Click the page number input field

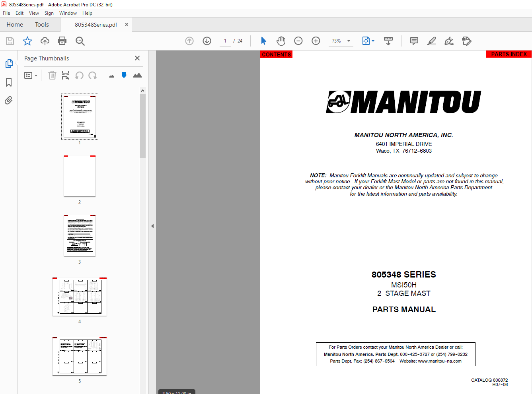click(x=225, y=41)
